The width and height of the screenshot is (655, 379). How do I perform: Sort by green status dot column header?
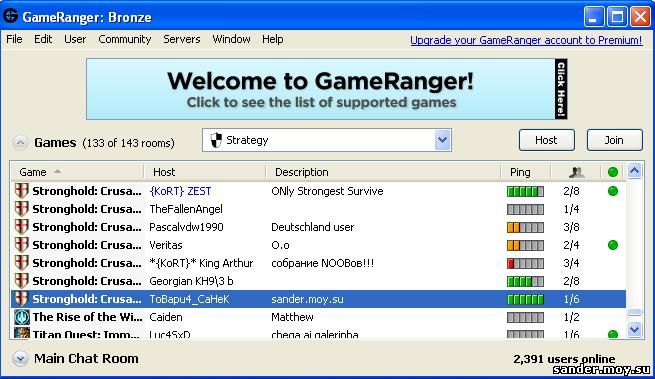[613, 172]
